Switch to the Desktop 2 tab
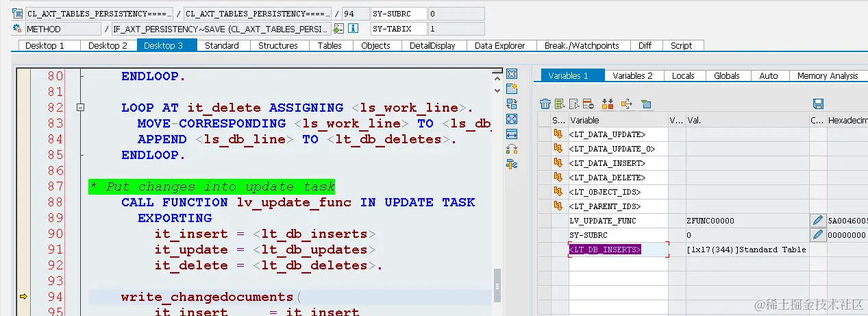868x316 pixels. coord(108,45)
